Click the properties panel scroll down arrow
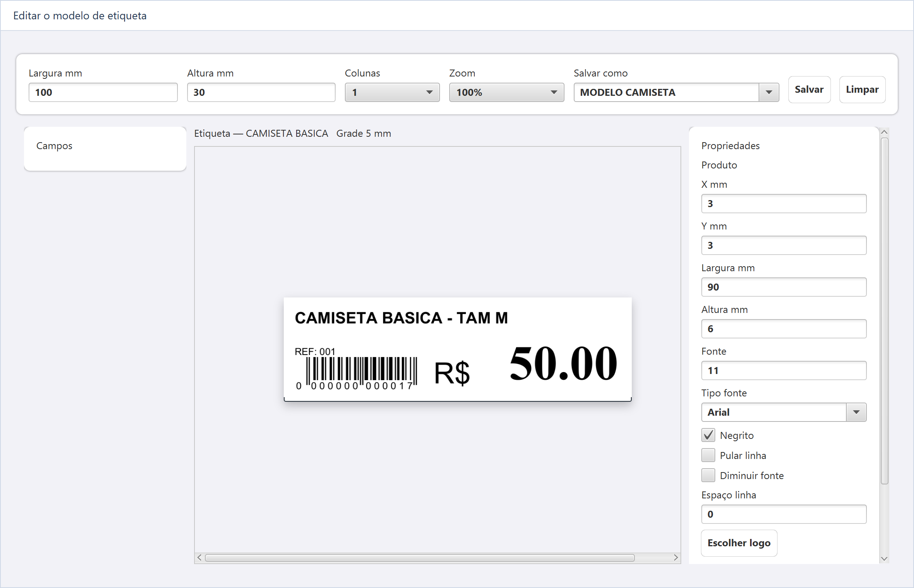 click(884, 559)
